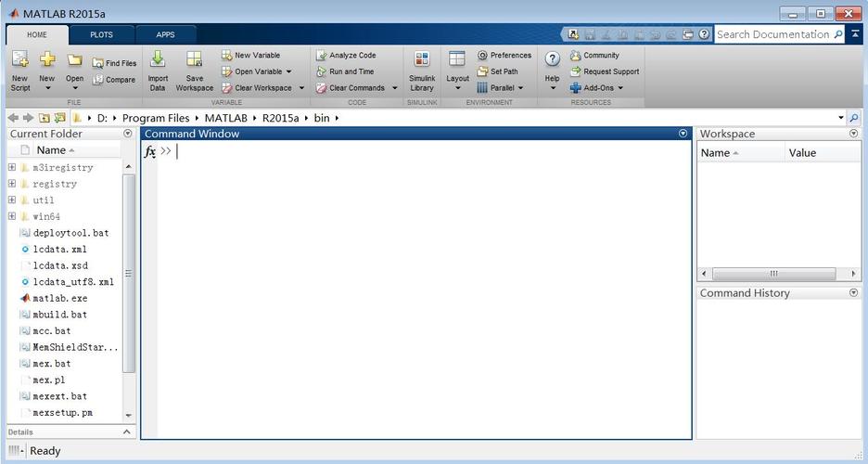Expand the m3iregistry folder
Screen dimensions: 868x464
(12, 167)
